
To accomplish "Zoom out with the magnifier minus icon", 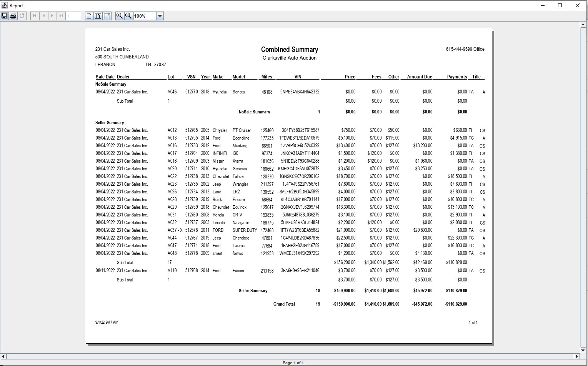I will click(x=128, y=16).
